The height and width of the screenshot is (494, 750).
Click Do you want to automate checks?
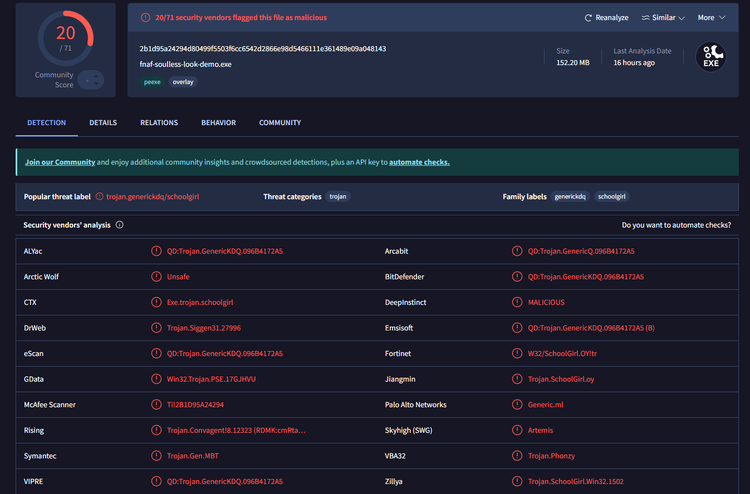click(676, 225)
